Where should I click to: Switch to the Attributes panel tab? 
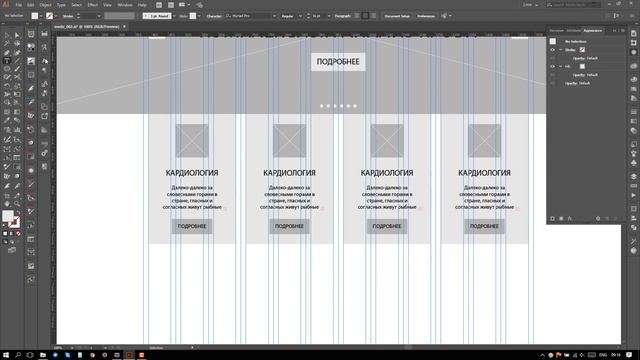tap(573, 31)
